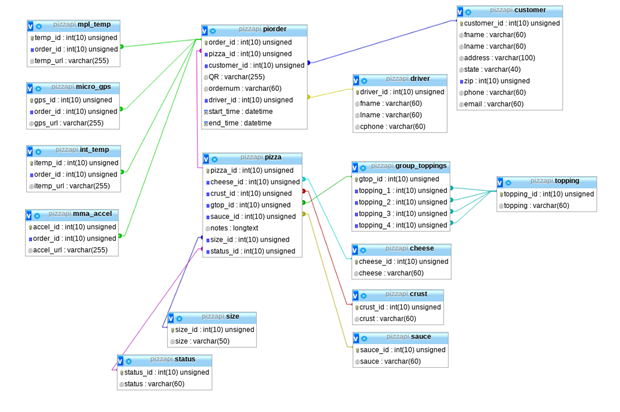Collapse the driver table with its V icon

356,81
